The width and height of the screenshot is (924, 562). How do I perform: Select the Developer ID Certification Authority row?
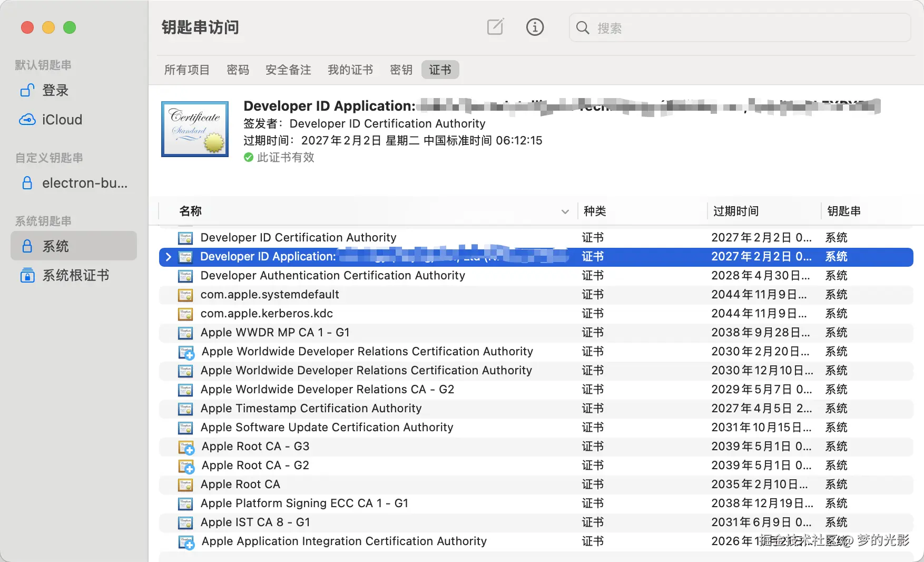point(536,238)
